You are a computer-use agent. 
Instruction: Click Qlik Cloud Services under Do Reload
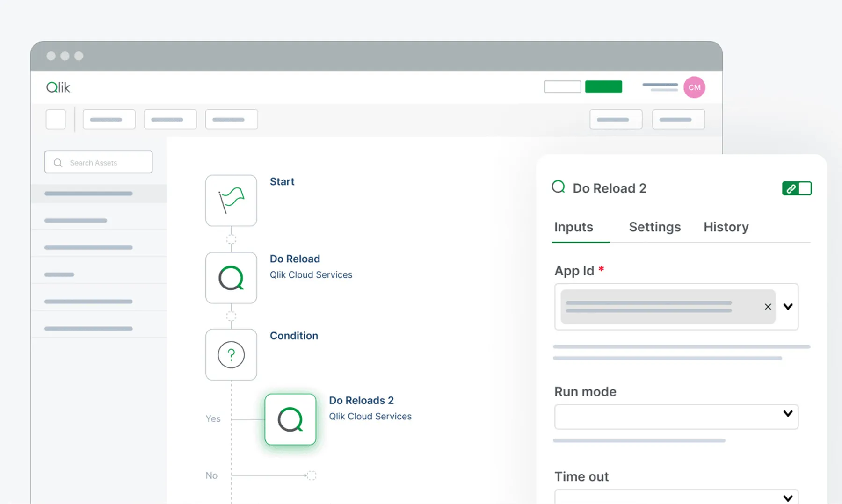[311, 275]
